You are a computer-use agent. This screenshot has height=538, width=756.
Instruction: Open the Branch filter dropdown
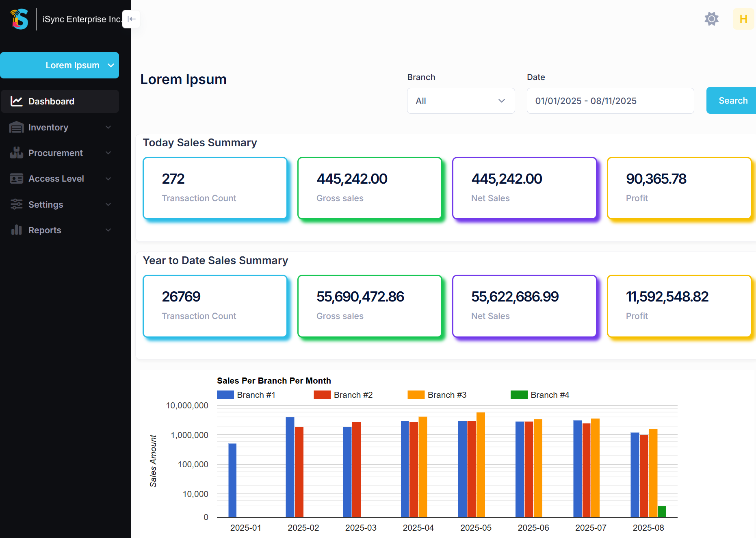[x=461, y=101]
